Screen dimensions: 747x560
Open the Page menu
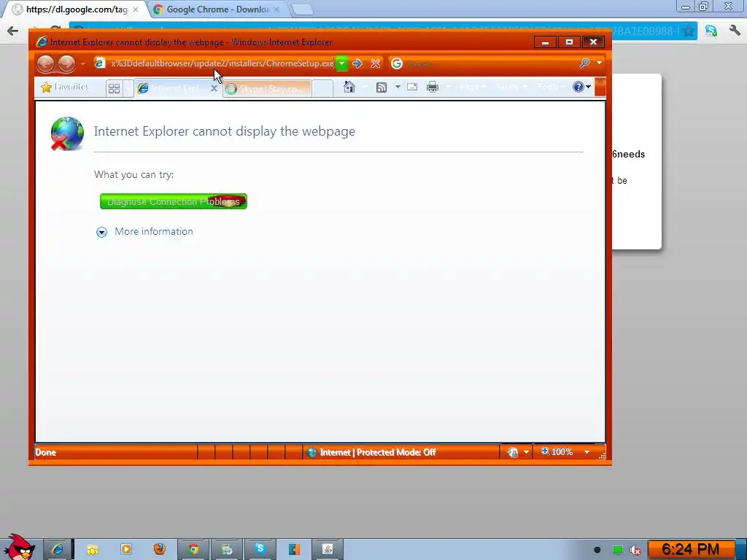(x=473, y=87)
